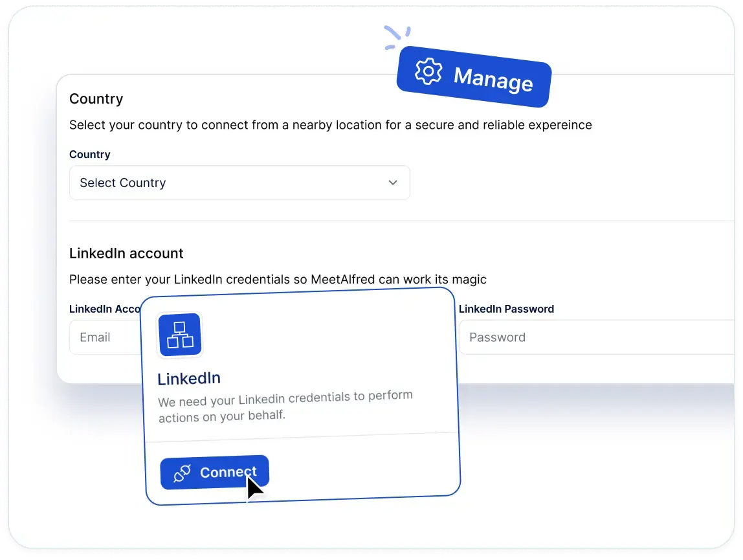Click the Manage button

tap(474, 76)
